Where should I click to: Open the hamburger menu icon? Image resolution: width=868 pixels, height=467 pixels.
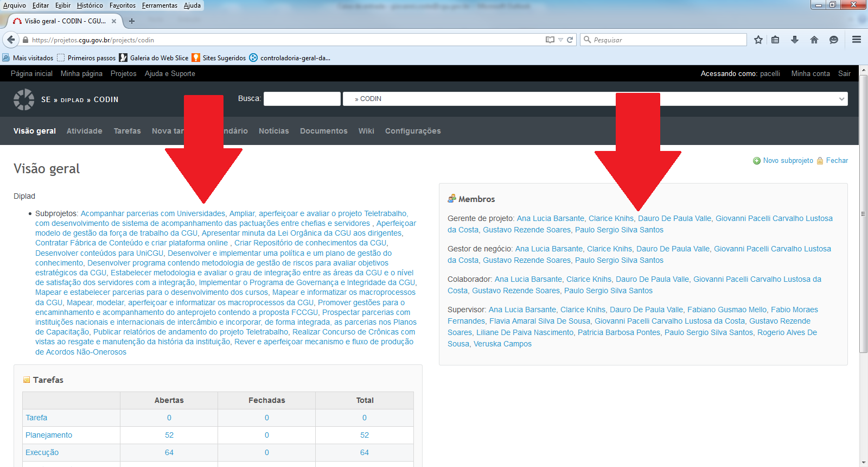pos(857,40)
